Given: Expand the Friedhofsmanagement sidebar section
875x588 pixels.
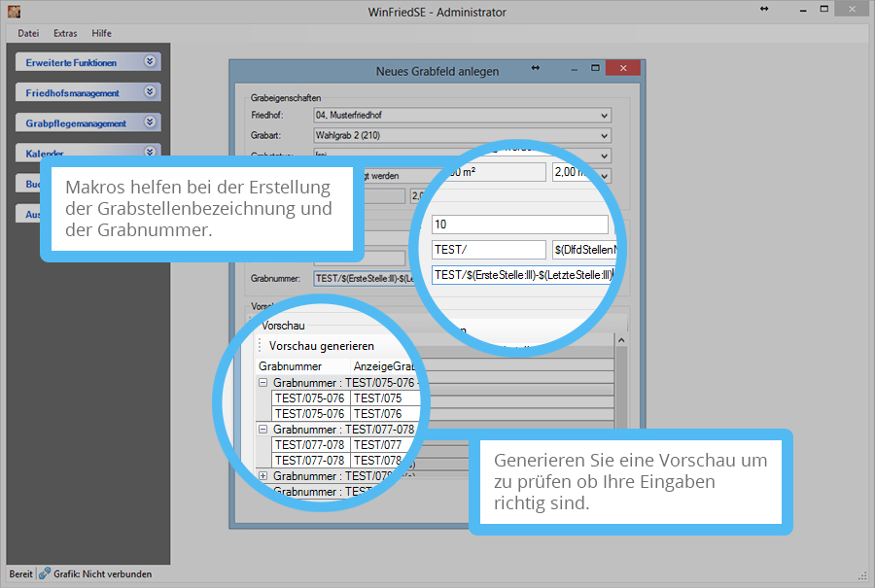Looking at the screenshot, I should (x=149, y=92).
